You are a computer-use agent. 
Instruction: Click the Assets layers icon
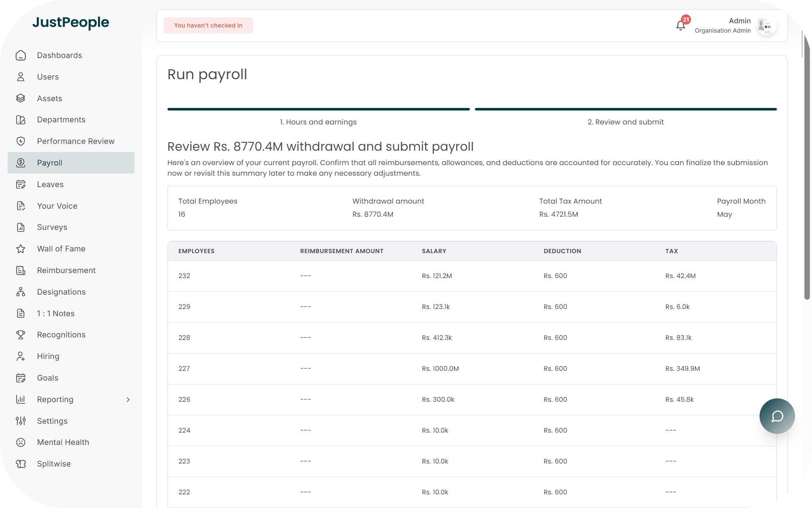pyautogui.click(x=21, y=98)
